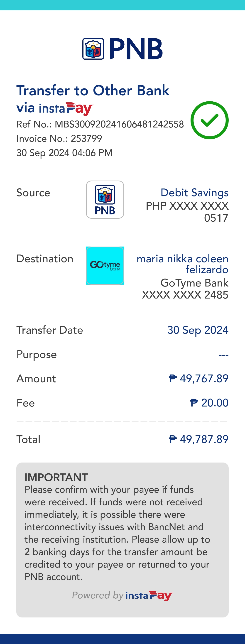Click the peso sign beside the Total

(173, 439)
